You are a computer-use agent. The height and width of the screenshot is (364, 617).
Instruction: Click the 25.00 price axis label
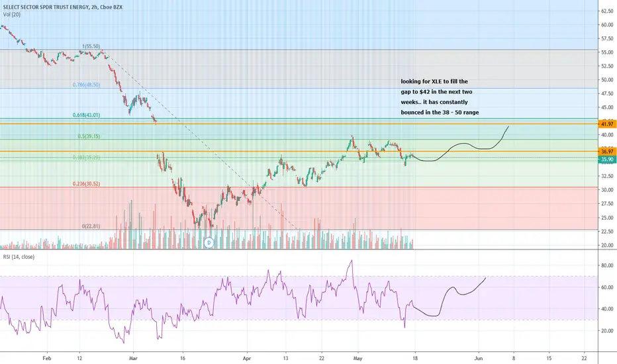607,218
